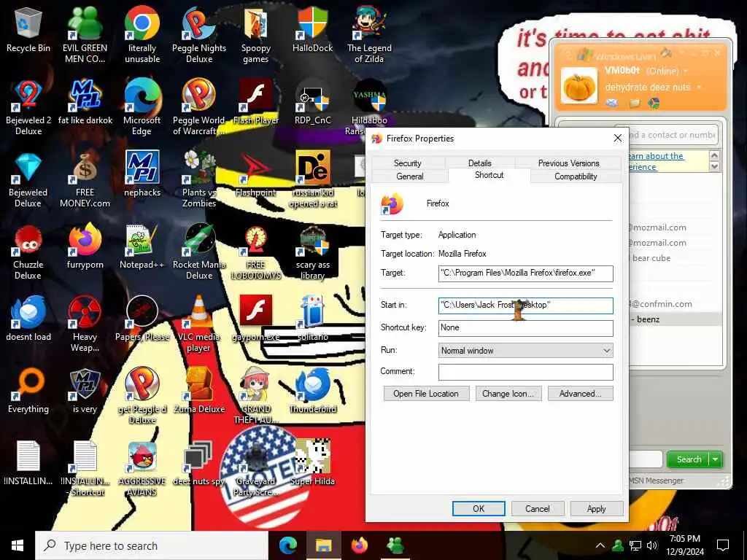Select FREE MONEY.com money bag icon
Viewport: 747px width, 560px height.
(x=85, y=180)
